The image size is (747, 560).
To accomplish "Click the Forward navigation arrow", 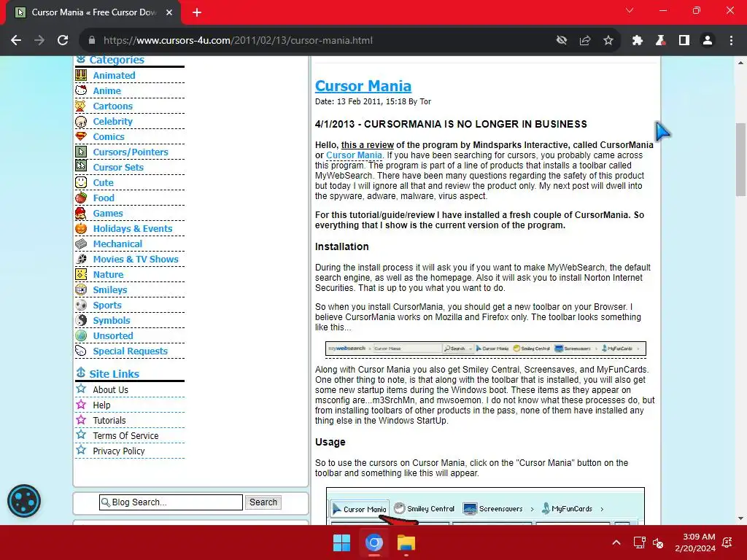I will click(39, 41).
